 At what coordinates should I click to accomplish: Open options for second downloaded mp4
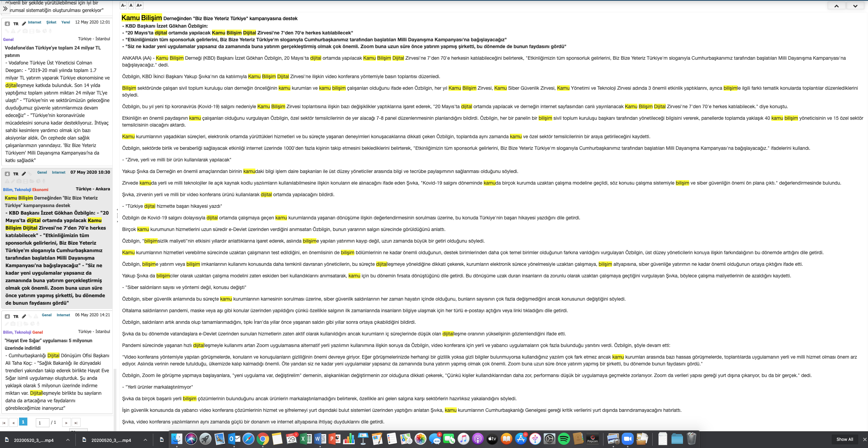[x=145, y=440]
